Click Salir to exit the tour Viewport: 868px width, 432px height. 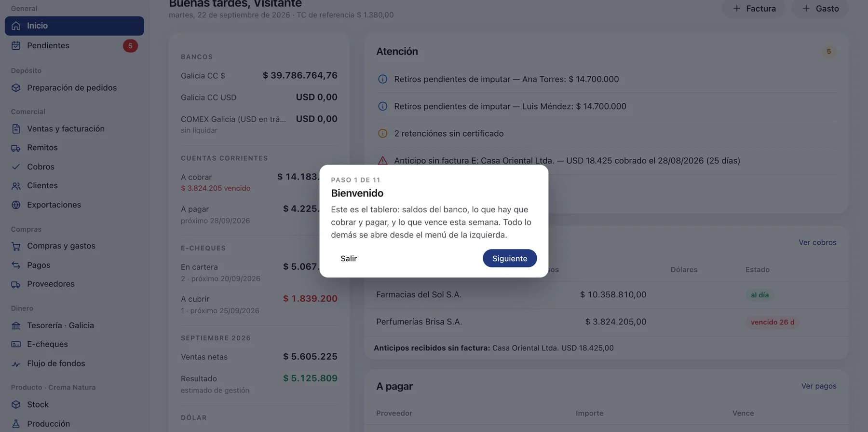click(349, 258)
